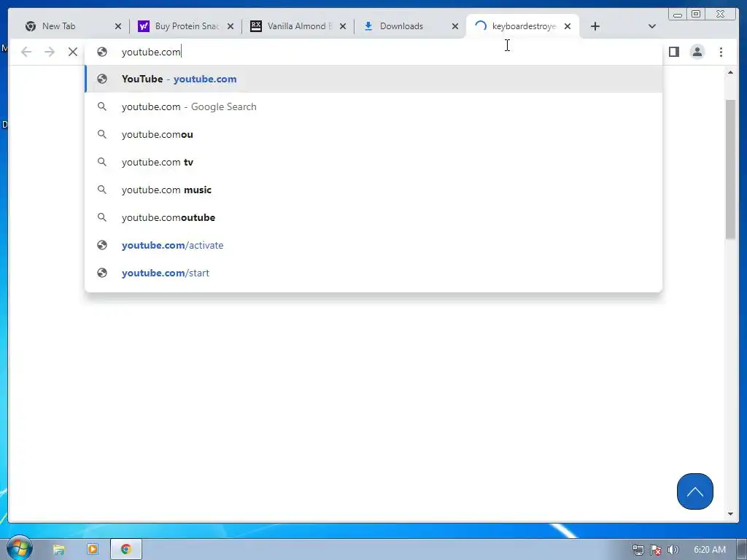
Task: Open a new tab with plus button
Action: tap(595, 26)
